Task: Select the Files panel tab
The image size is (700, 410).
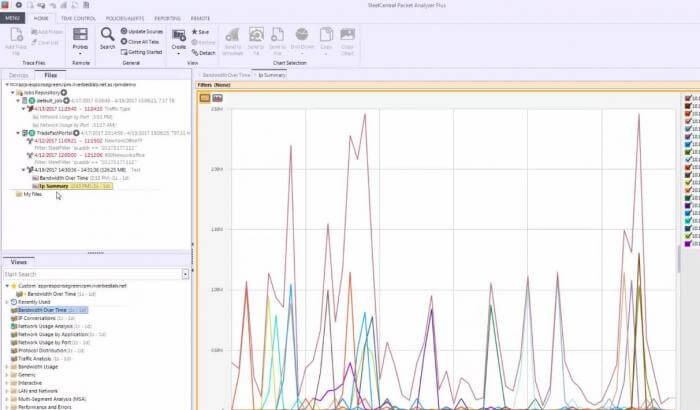Action: coord(50,75)
